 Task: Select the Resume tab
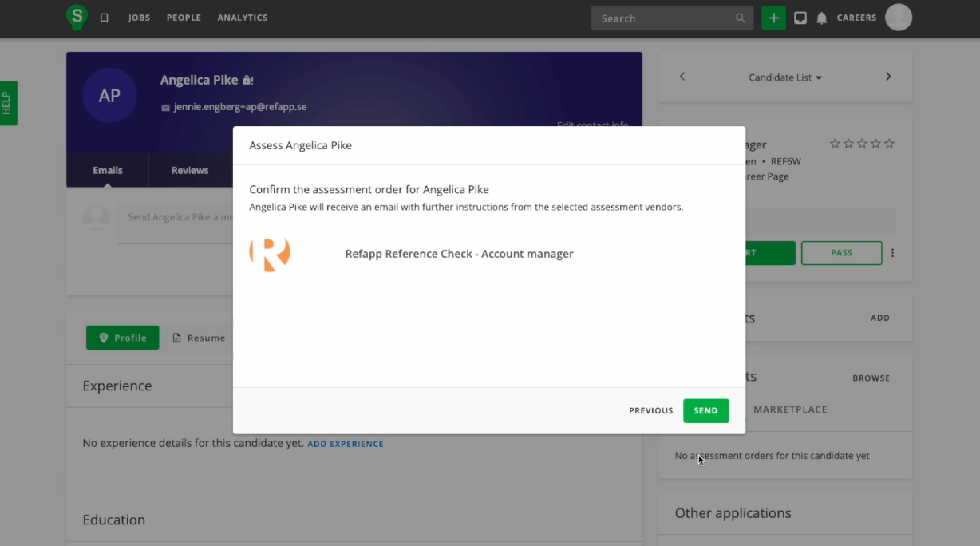(199, 338)
